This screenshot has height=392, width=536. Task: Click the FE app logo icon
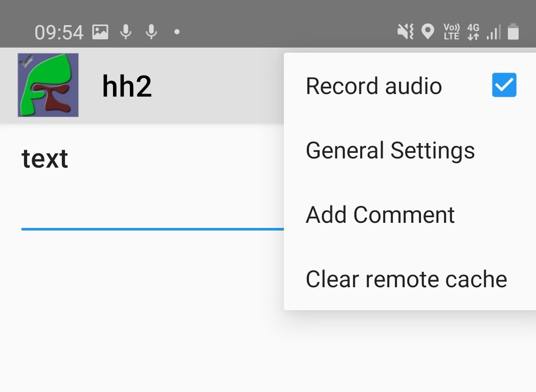point(48,85)
